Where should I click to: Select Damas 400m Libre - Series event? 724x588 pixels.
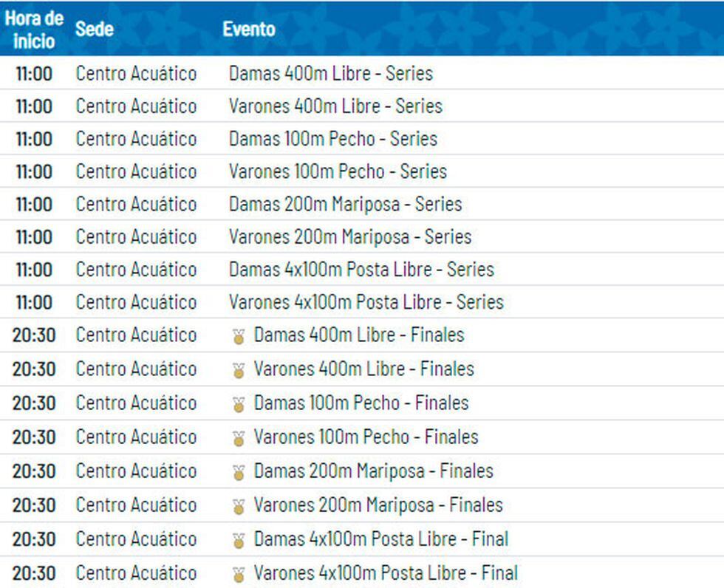click(330, 74)
